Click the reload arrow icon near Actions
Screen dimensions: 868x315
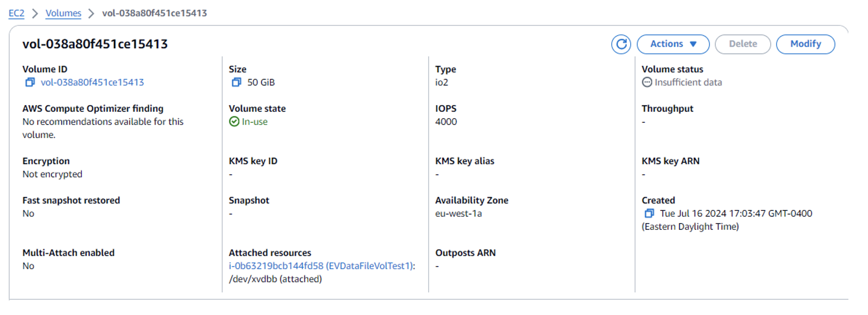tap(621, 44)
